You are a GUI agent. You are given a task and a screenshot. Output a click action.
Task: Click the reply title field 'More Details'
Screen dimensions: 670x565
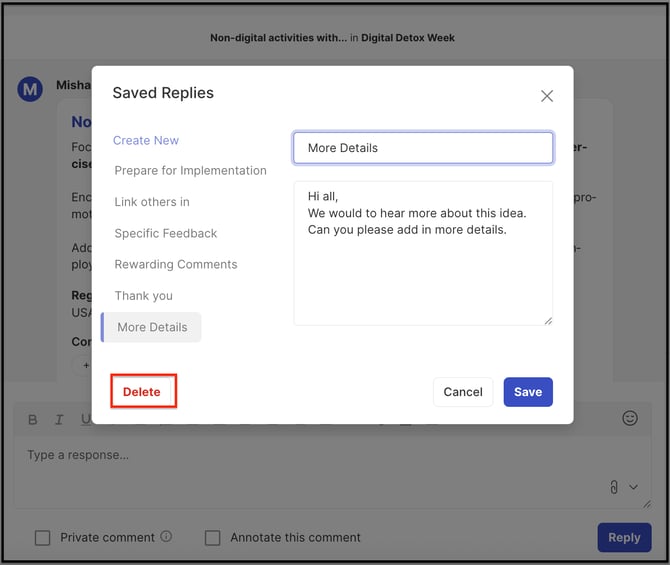click(x=423, y=148)
